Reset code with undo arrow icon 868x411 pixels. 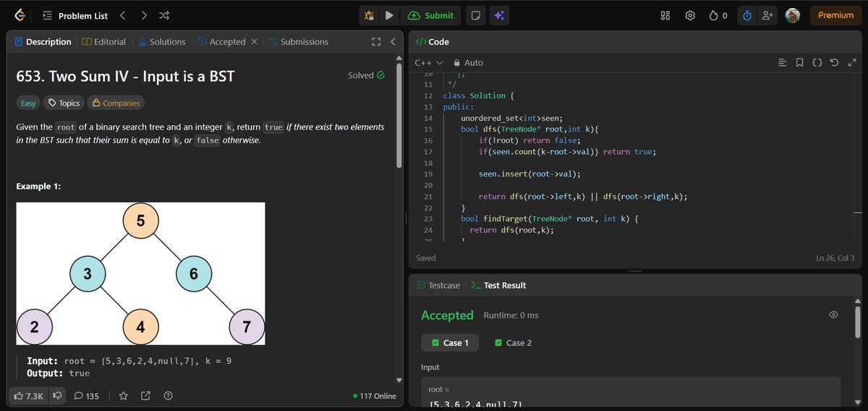tap(834, 63)
